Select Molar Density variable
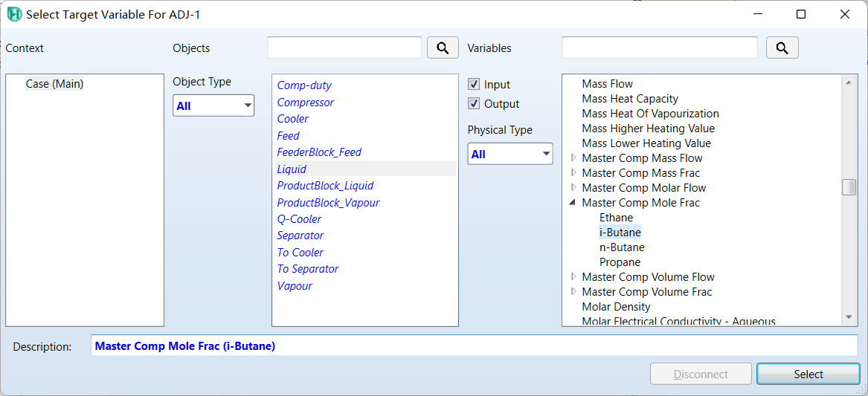Screen dimensions: 868x396 click(616, 306)
